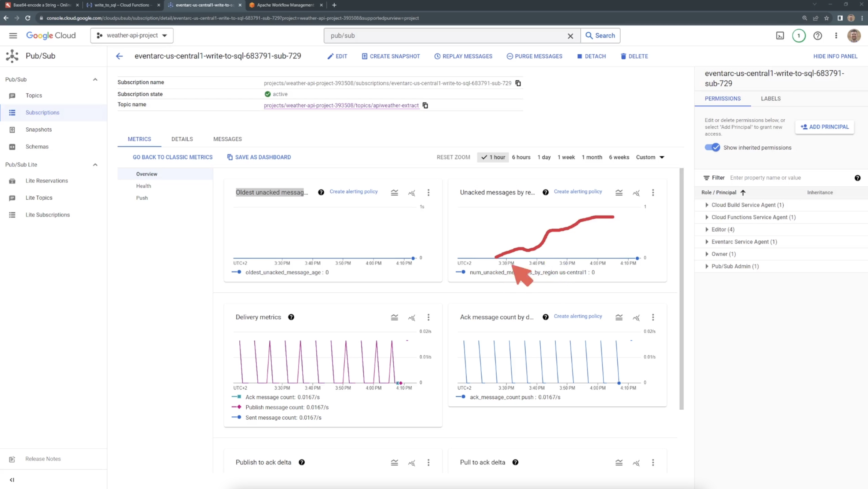868x489 pixels.
Task: Open the Custom time range dropdown
Action: click(x=650, y=157)
